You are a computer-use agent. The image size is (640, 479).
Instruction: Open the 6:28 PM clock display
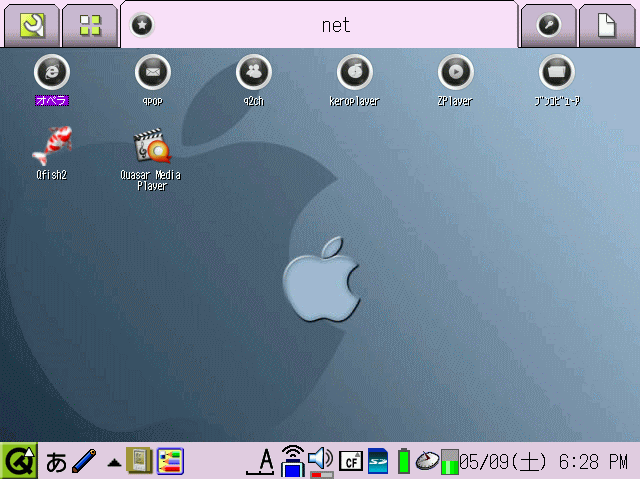click(x=593, y=462)
